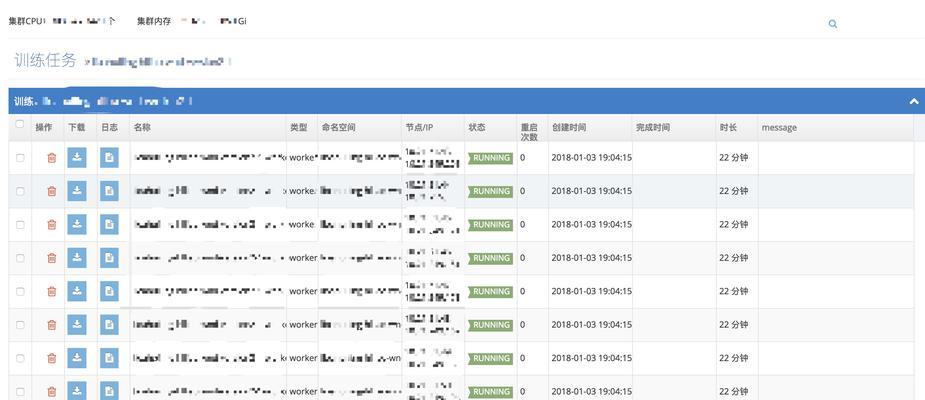Check the third worker row checkbox
This screenshot has height=400, width=925.
pos(20,225)
